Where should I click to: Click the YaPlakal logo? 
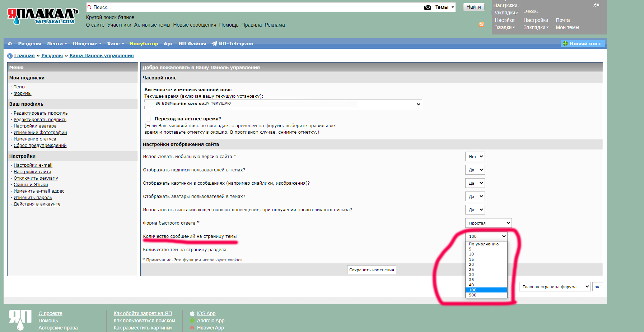tap(42, 16)
